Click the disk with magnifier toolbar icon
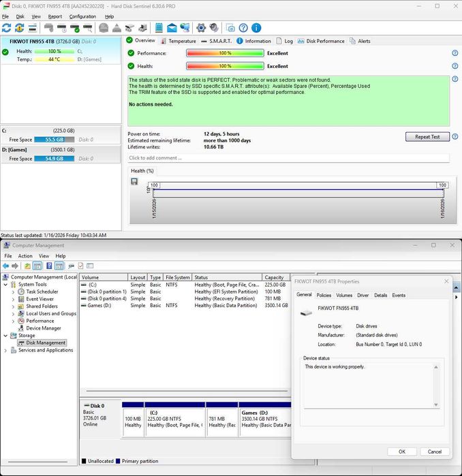 tap(88, 28)
